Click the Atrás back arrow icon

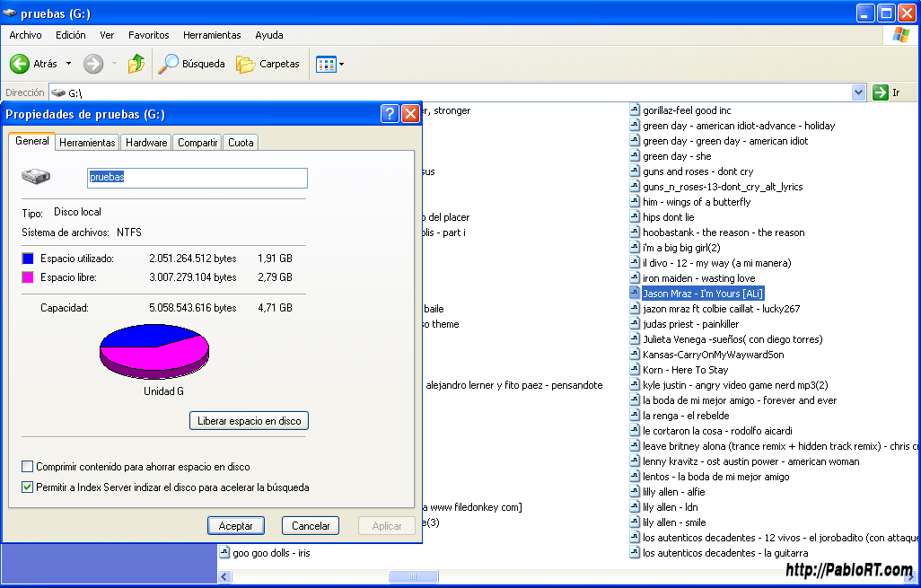(20, 64)
